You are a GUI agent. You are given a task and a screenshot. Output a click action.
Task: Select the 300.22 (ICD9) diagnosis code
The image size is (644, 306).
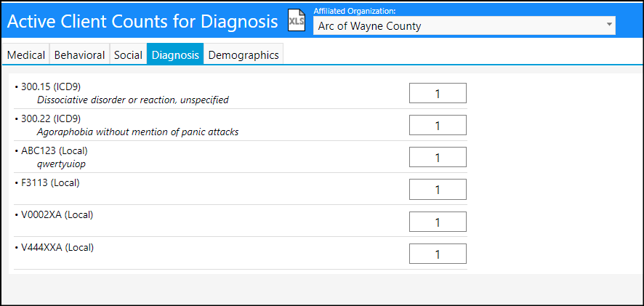[x=51, y=118]
